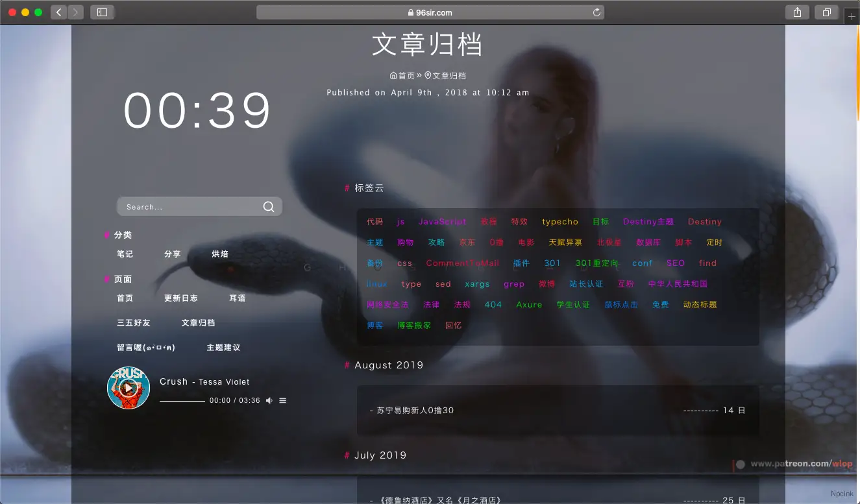Image resolution: width=860 pixels, height=504 pixels.
Task: Expand the 分类 sidebar section
Action: coord(125,234)
